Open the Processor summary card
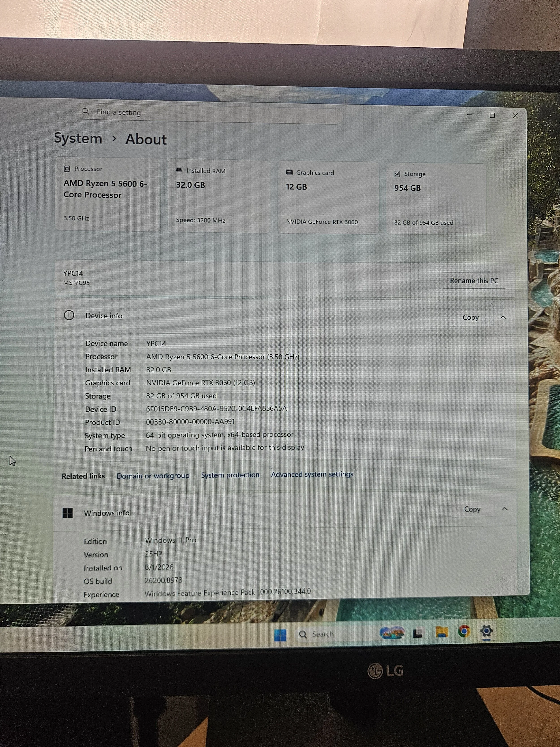560x747 pixels. tap(108, 194)
